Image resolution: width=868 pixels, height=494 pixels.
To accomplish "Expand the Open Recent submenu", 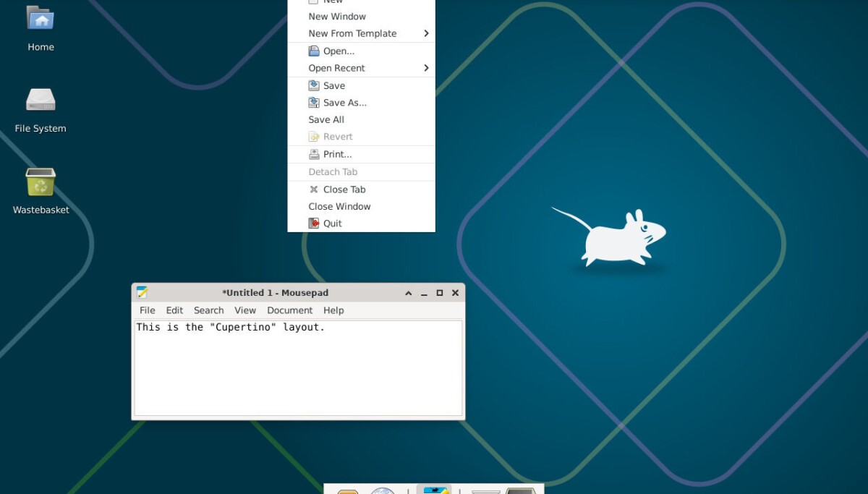I will pyautogui.click(x=362, y=68).
